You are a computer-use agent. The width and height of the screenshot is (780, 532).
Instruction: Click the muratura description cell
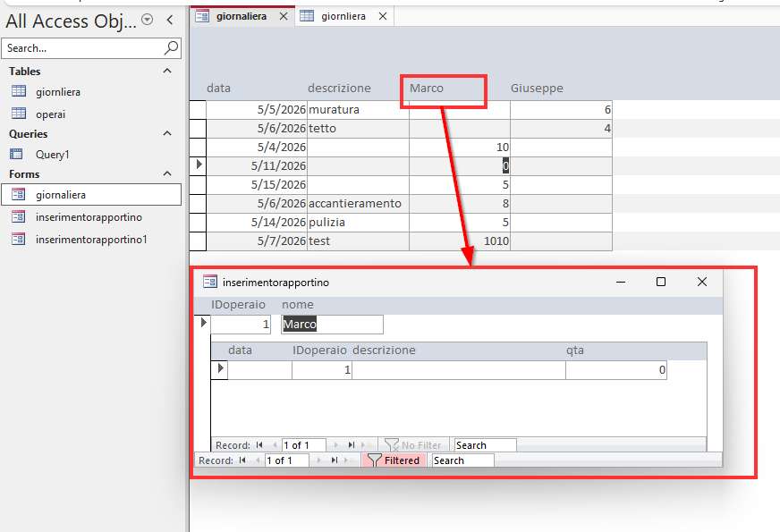click(x=358, y=109)
